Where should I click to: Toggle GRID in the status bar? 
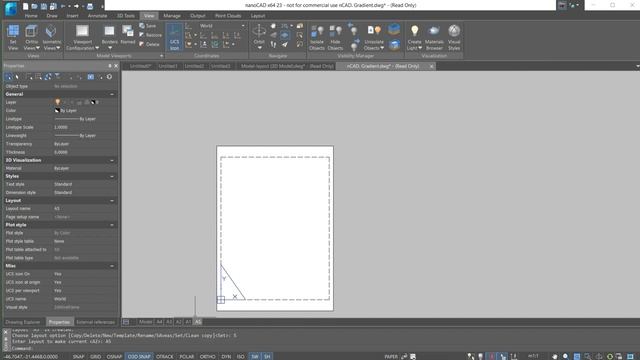click(96, 357)
